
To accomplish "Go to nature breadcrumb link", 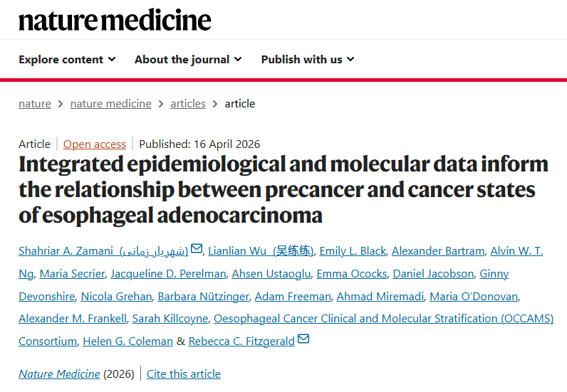I will (x=35, y=104).
